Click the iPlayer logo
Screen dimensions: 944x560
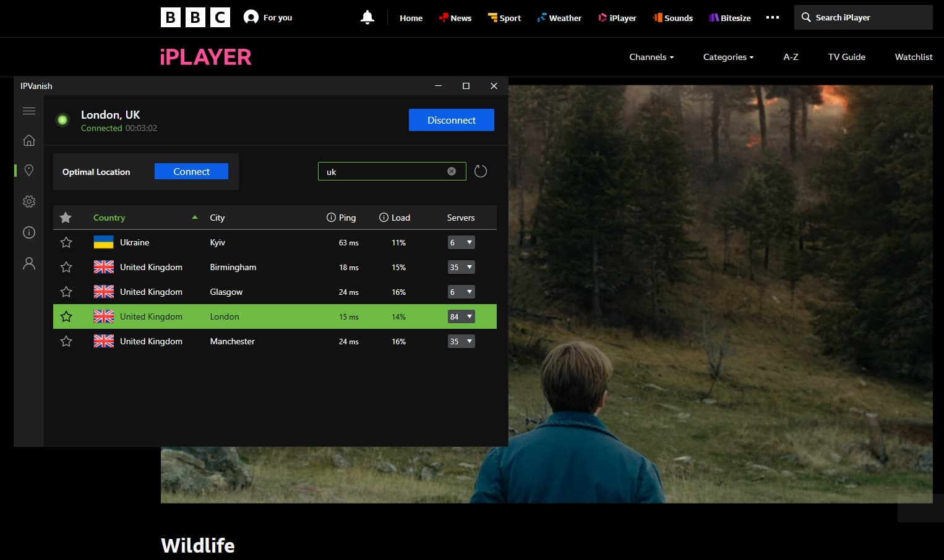tap(205, 57)
